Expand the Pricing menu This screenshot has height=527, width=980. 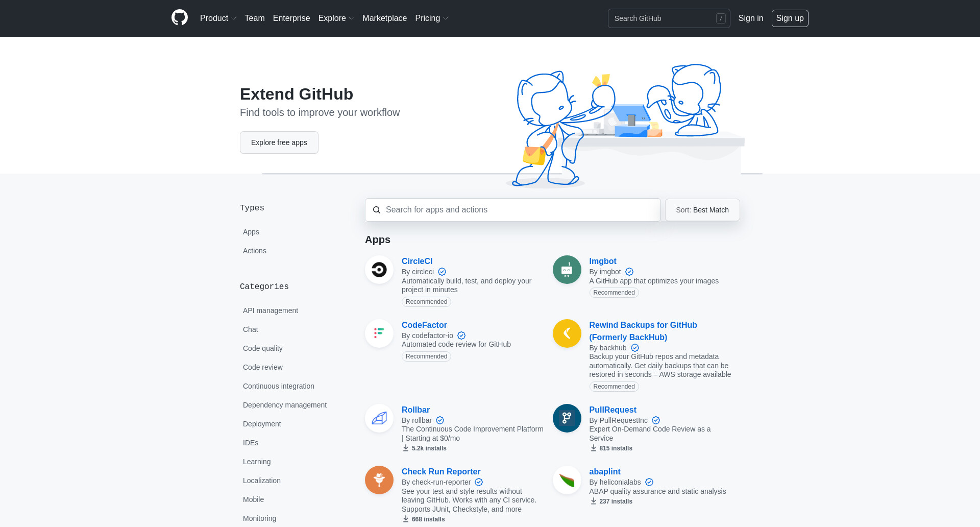click(x=431, y=18)
